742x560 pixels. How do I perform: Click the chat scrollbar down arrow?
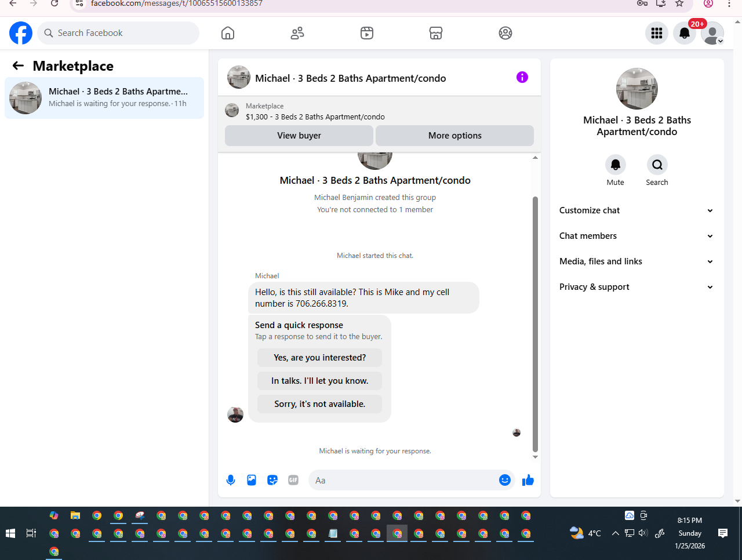535,457
